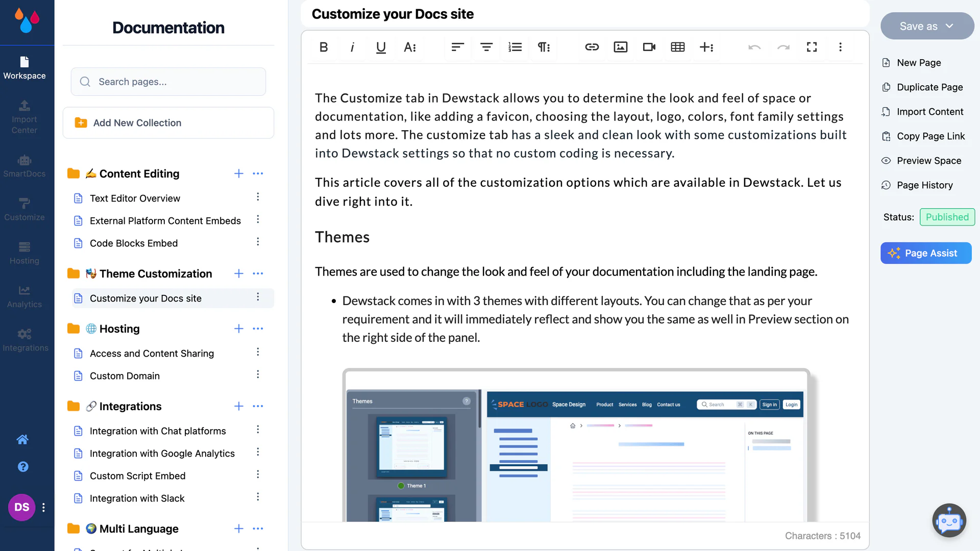Screen dimensions: 980x551
Task: Open Page History
Action: (x=924, y=185)
